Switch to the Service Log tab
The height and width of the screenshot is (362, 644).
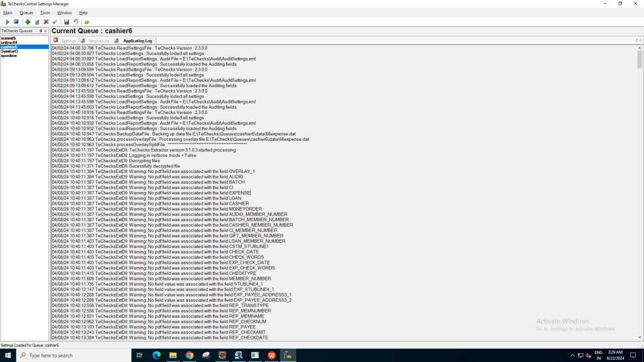pyautogui.click(x=95, y=41)
